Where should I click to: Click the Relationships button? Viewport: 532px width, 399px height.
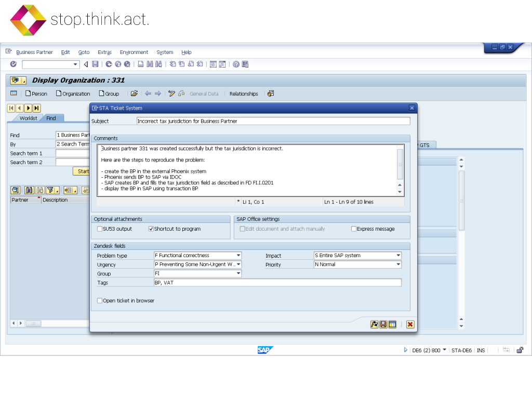click(x=244, y=94)
